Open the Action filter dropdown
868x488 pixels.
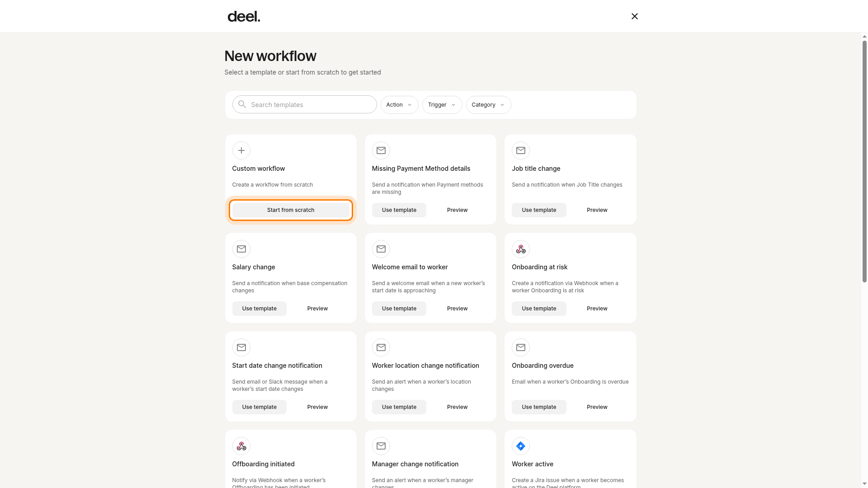click(x=400, y=105)
